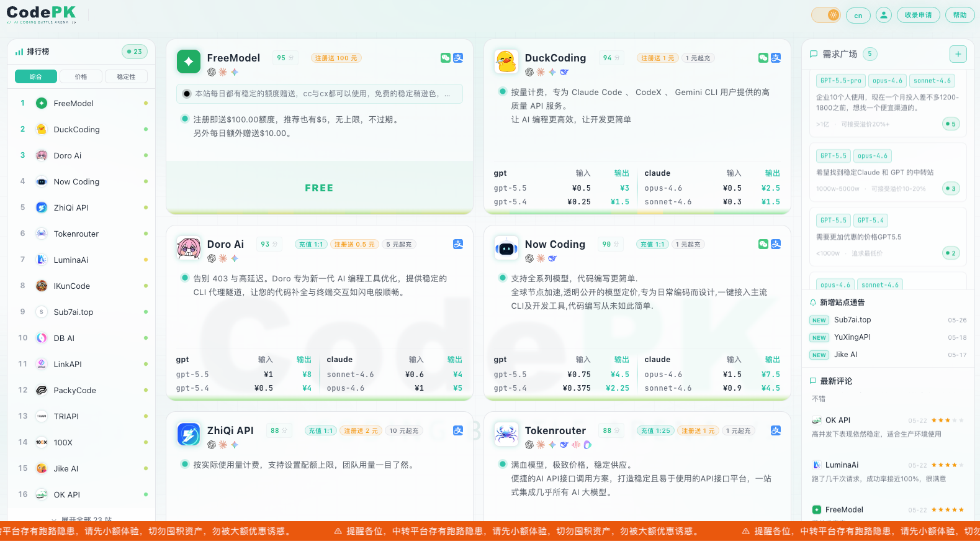Open LuminaAi review in 最新评论
This screenshot has height=541, width=980.
click(888, 471)
